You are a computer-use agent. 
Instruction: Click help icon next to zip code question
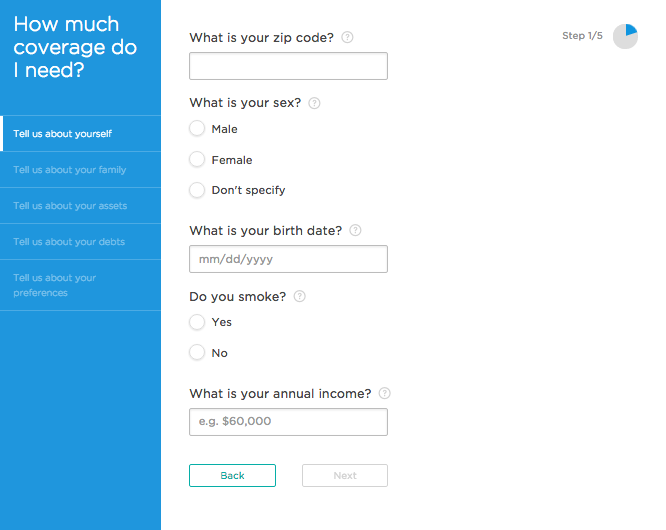pos(347,38)
